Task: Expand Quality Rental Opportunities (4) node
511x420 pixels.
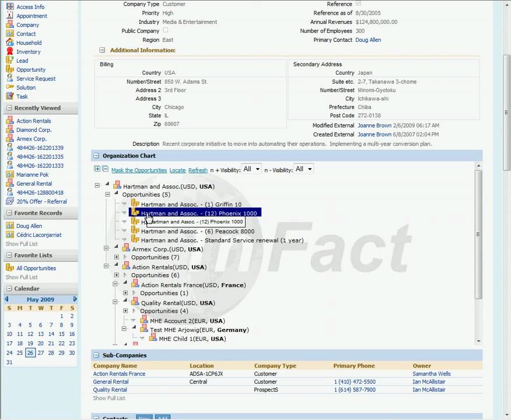Action: point(125,311)
